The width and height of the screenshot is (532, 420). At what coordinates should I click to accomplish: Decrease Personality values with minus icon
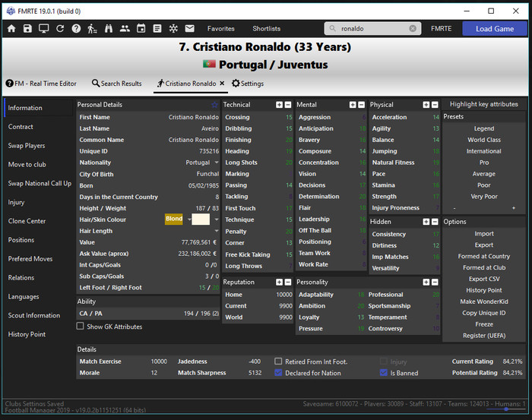coord(435,282)
